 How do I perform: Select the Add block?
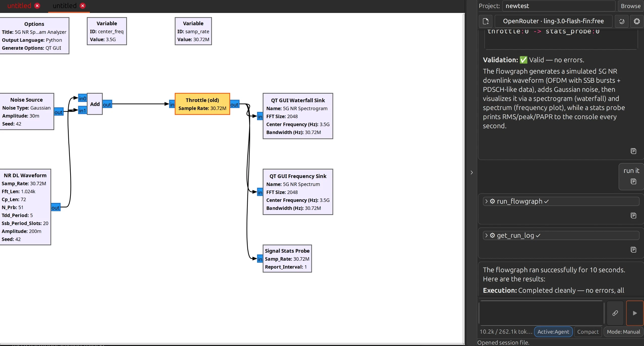[x=95, y=104]
